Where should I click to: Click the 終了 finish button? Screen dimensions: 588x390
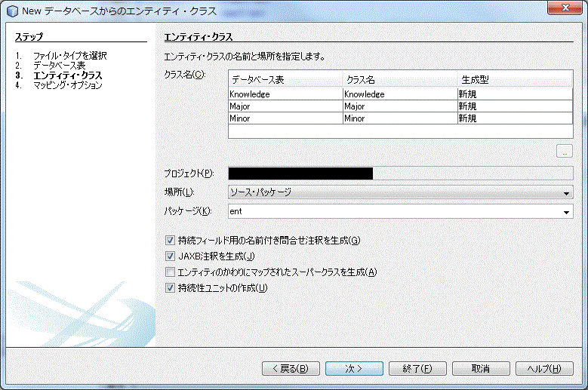(x=417, y=369)
